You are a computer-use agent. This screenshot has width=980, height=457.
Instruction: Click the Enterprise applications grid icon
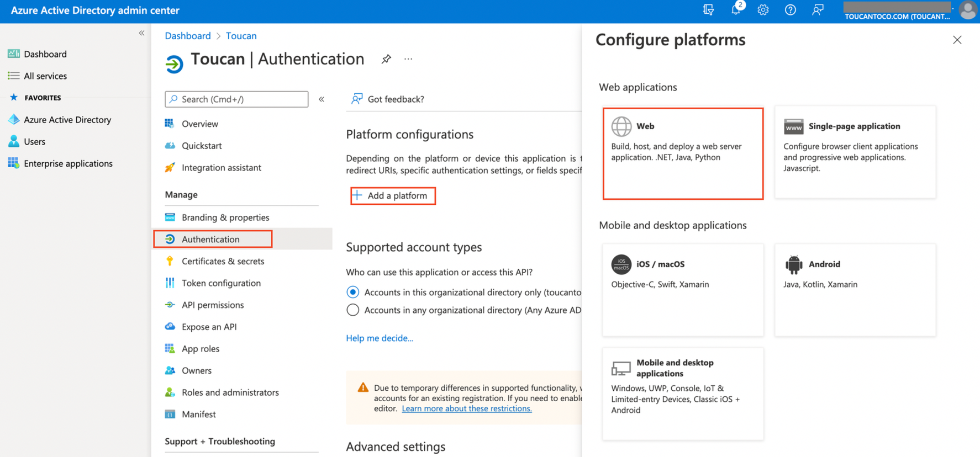[x=13, y=163]
